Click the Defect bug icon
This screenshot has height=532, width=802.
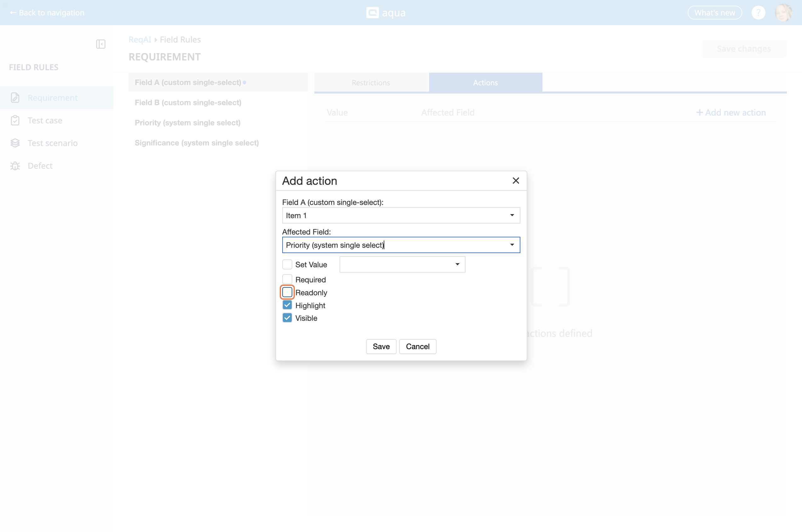tap(15, 166)
